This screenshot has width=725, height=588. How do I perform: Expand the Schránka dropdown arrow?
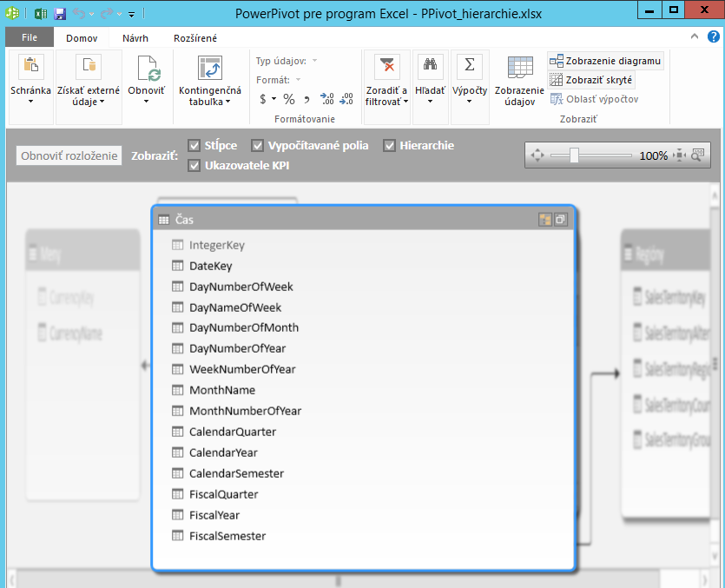tap(31, 102)
